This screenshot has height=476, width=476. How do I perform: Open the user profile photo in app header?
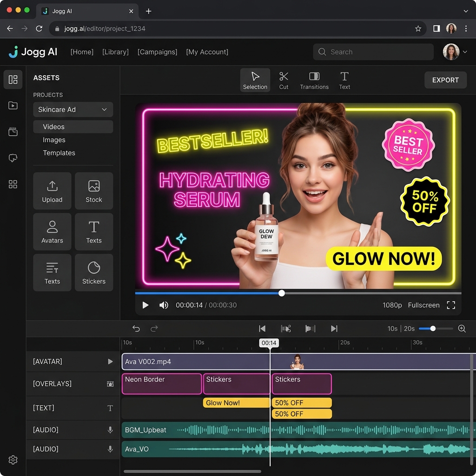(x=451, y=52)
